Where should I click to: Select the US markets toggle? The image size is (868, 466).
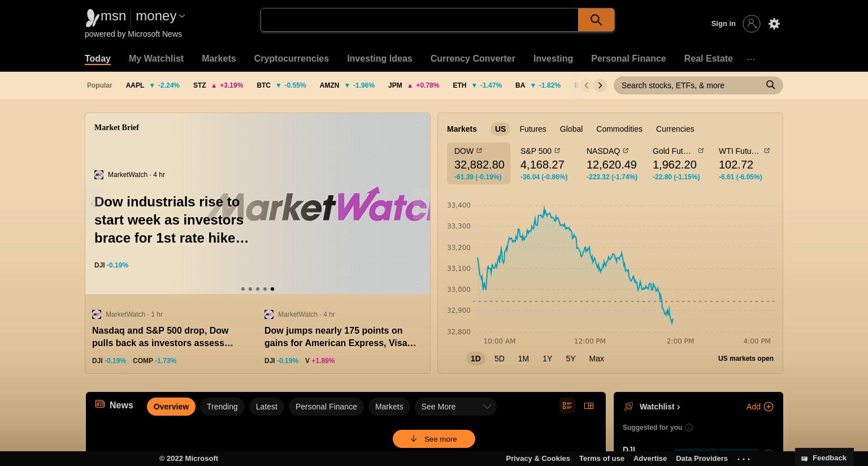point(500,129)
